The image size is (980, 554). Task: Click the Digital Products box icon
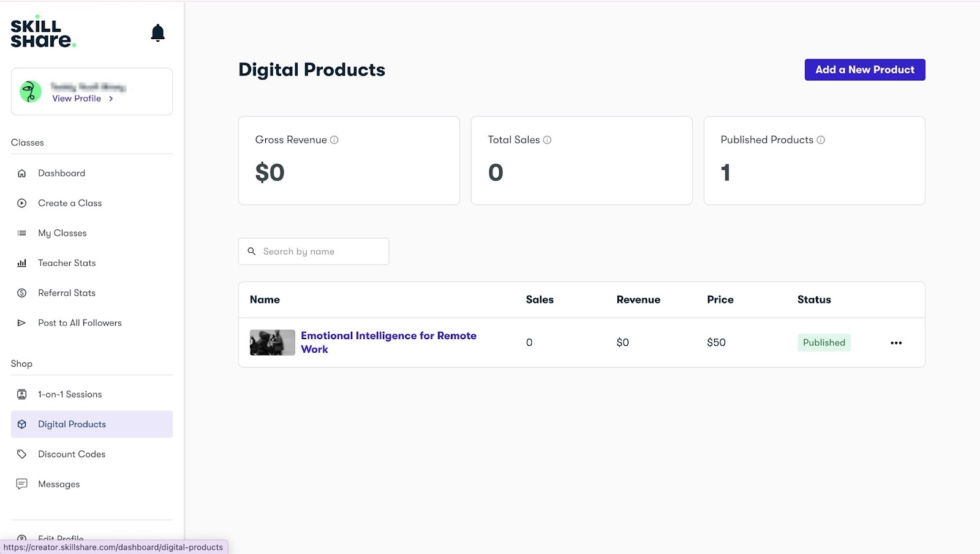coord(22,424)
